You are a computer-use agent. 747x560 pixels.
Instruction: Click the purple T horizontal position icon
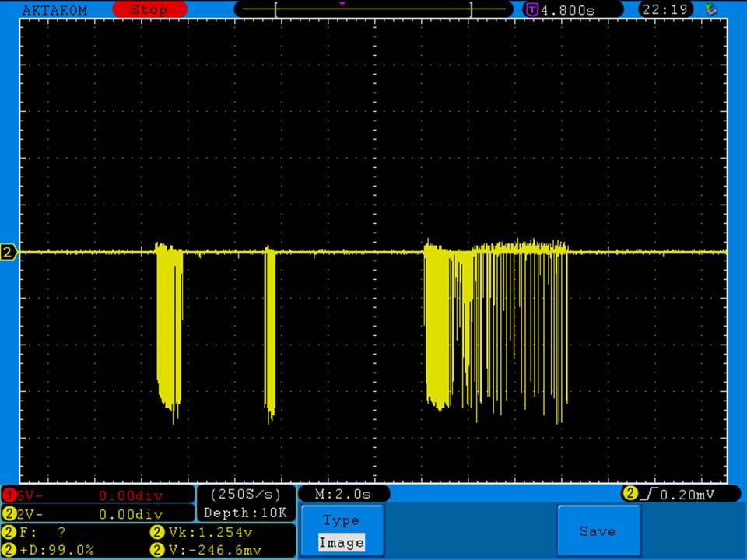coord(532,10)
